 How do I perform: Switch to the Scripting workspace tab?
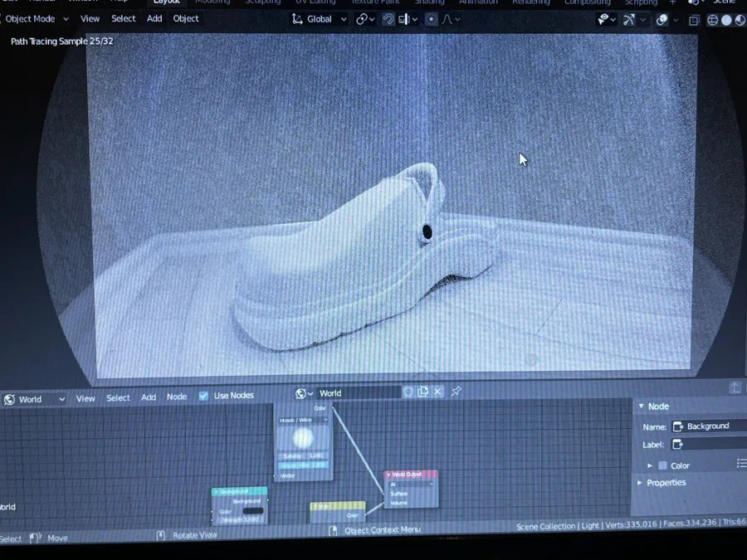(x=642, y=2)
